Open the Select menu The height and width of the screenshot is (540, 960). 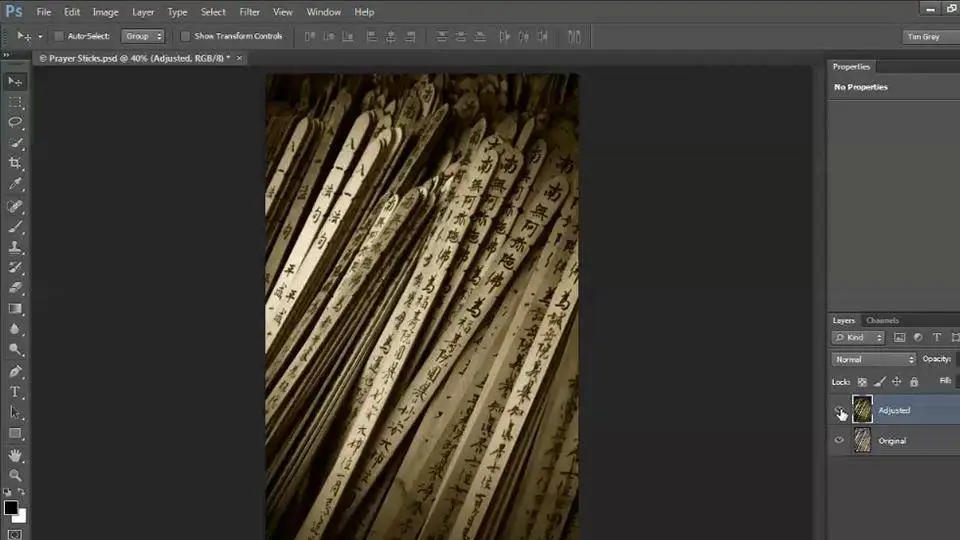click(213, 12)
